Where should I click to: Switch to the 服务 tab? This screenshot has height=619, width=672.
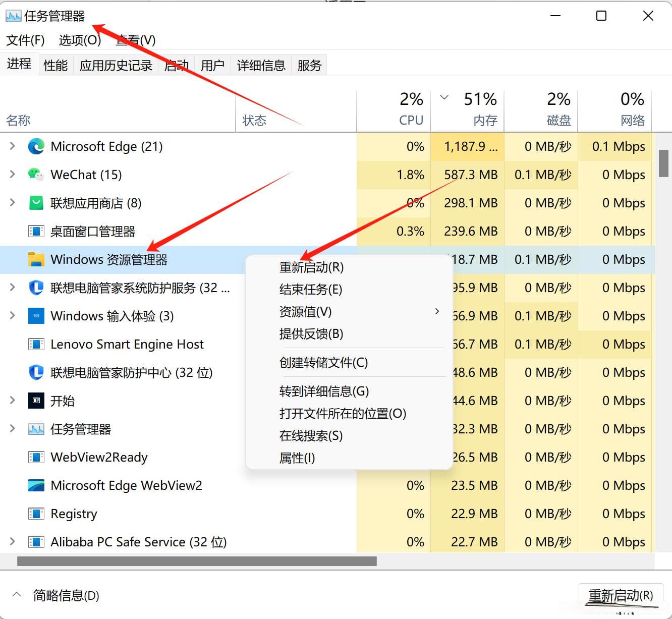point(309,65)
